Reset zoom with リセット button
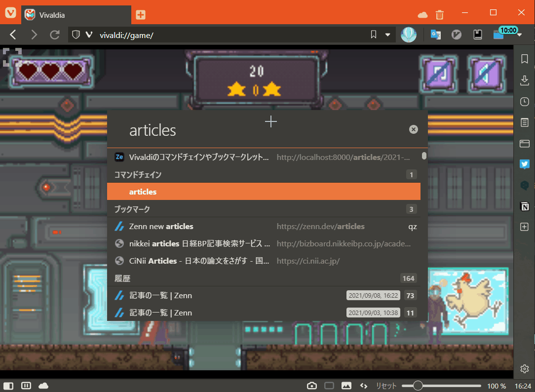 click(386, 386)
